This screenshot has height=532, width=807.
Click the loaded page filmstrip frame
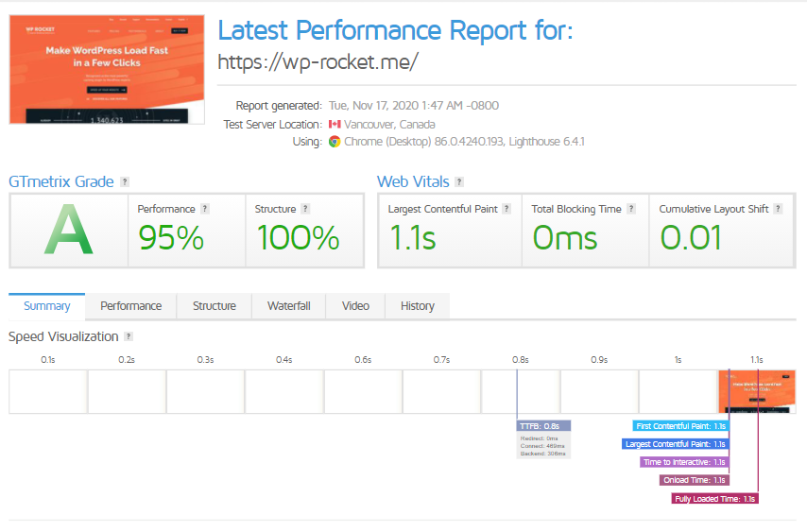(x=757, y=391)
